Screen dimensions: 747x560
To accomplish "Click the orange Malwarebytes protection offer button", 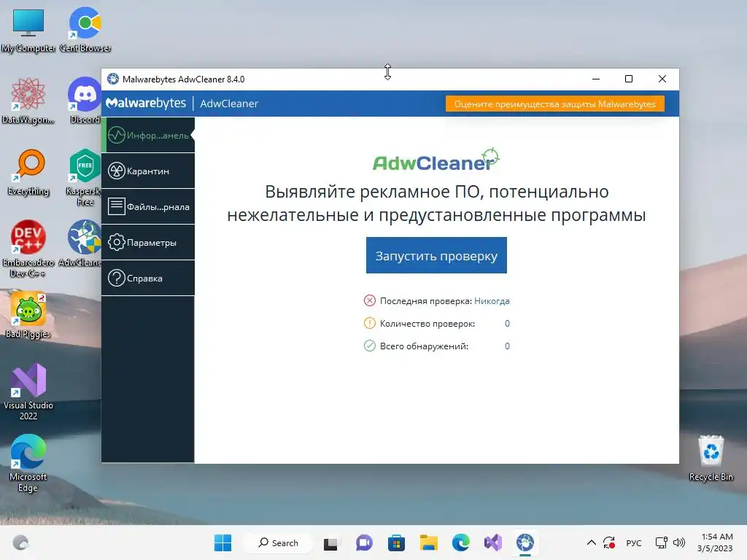I will (554, 104).
